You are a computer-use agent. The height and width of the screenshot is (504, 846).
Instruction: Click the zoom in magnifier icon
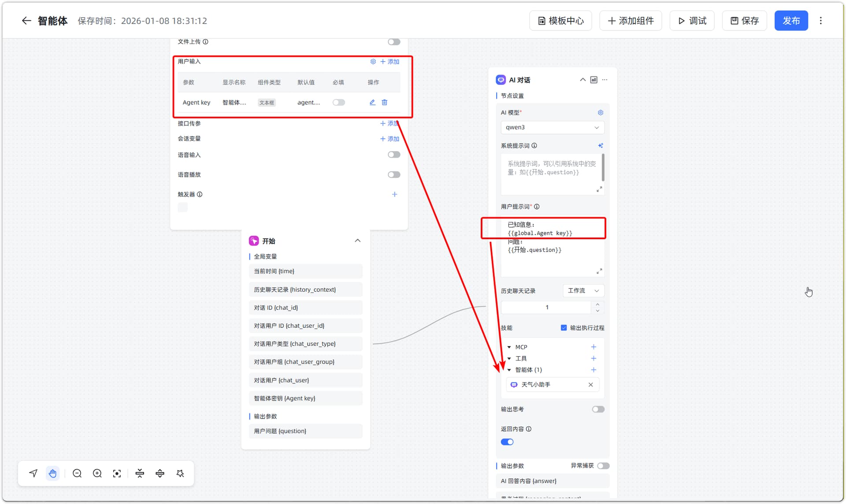[x=97, y=474]
